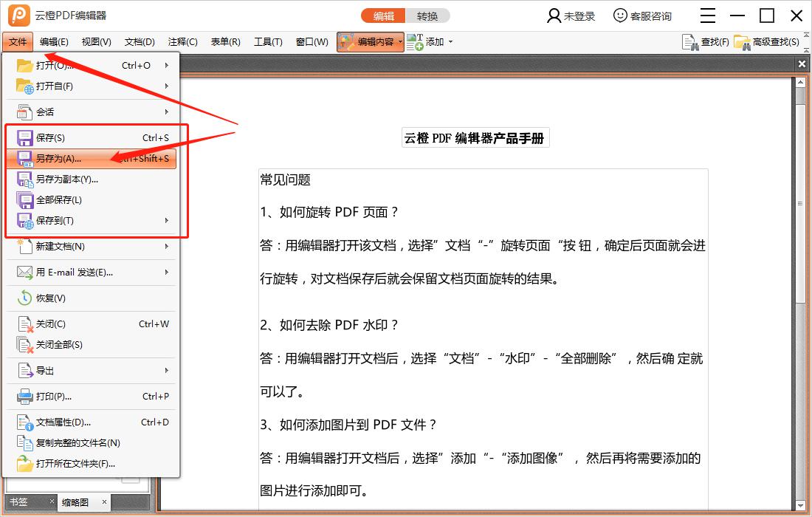Image resolution: width=812 pixels, height=517 pixels.
Task: Click the customer service smiley icon
Action: click(x=620, y=16)
